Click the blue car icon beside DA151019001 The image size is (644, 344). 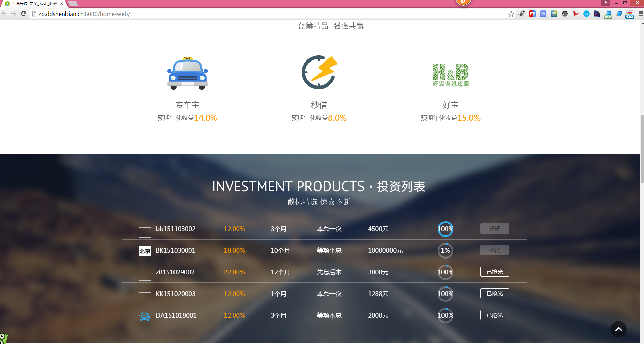(145, 316)
